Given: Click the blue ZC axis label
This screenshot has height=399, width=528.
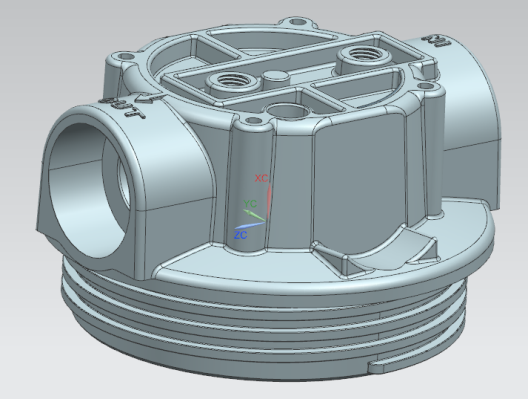Looking at the screenshot, I should click(x=240, y=235).
